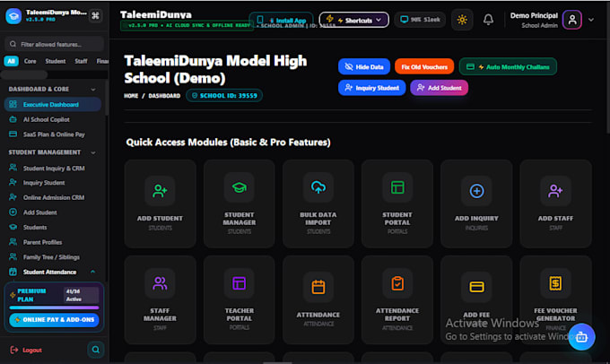This screenshot has height=364, width=610.
Task: Open the Attendance Report module card
Action: tap(397, 299)
